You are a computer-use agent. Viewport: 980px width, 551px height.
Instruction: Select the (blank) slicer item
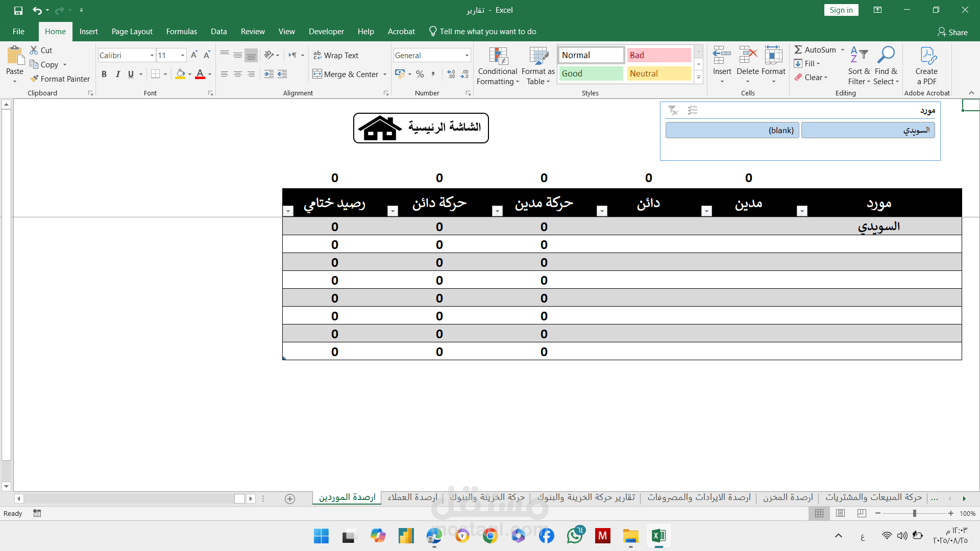(732, 130)
